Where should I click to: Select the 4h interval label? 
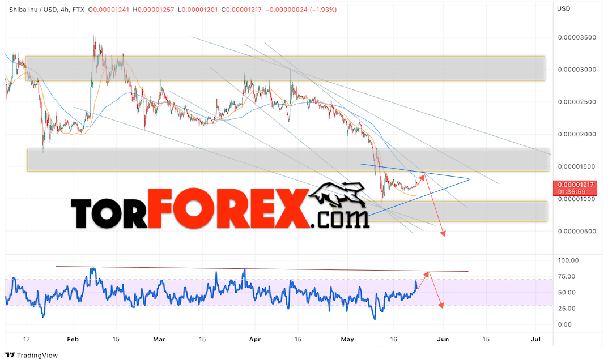coord(65,10)
